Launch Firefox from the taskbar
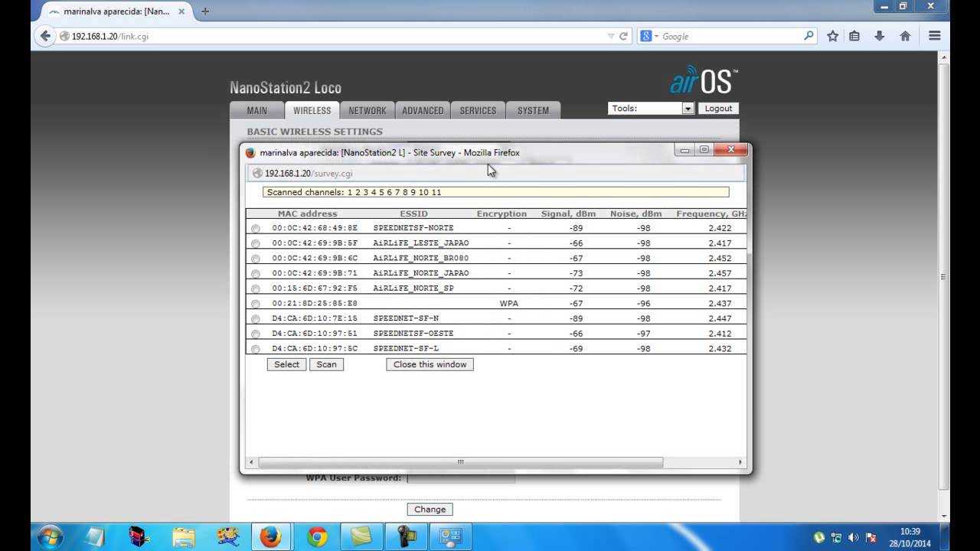 tap(270, 537)
